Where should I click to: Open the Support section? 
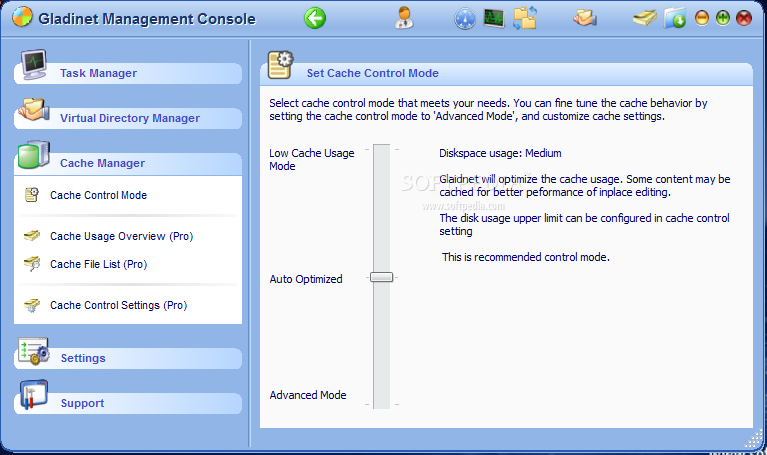point(82,403)
